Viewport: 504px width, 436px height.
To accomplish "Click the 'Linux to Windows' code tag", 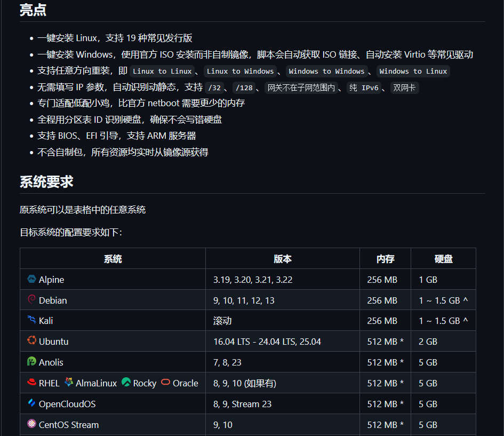I will (x=240, y=72).
